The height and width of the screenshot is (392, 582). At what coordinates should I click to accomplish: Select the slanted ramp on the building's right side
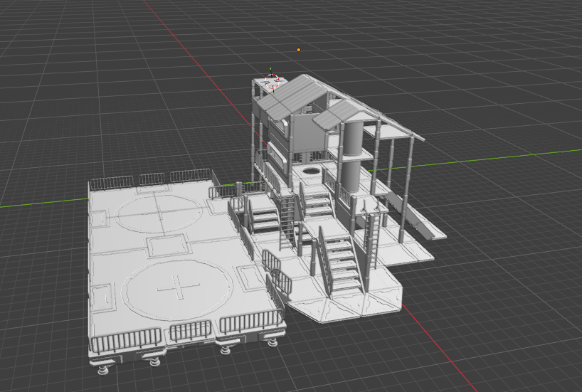coord(414,216)
